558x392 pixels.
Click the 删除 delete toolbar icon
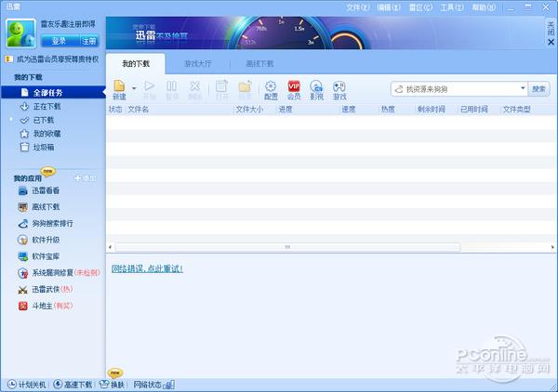coord(194,90)
